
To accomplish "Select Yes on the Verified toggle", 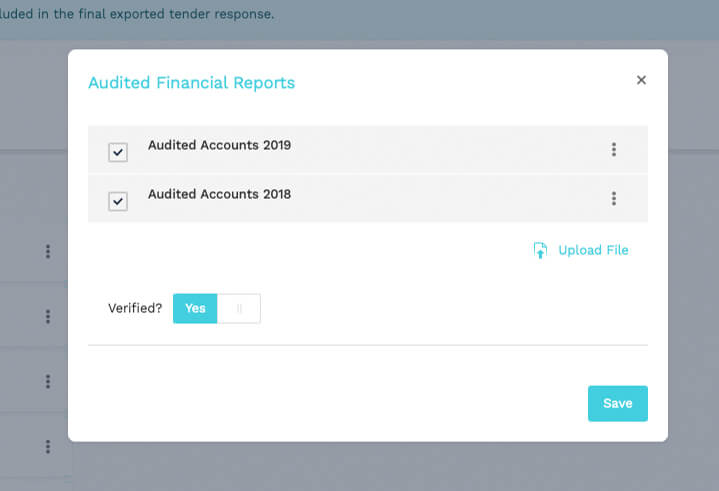I will coord(195,309).
